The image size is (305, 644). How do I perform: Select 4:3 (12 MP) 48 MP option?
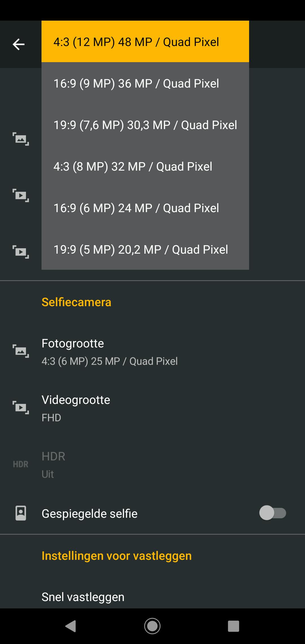(x=145, y=42)
